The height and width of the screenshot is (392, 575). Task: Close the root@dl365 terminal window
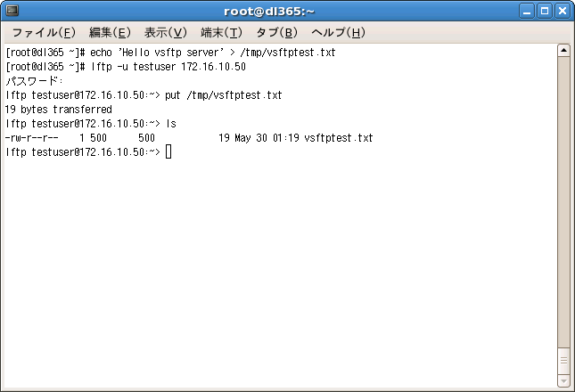[562, 12]
